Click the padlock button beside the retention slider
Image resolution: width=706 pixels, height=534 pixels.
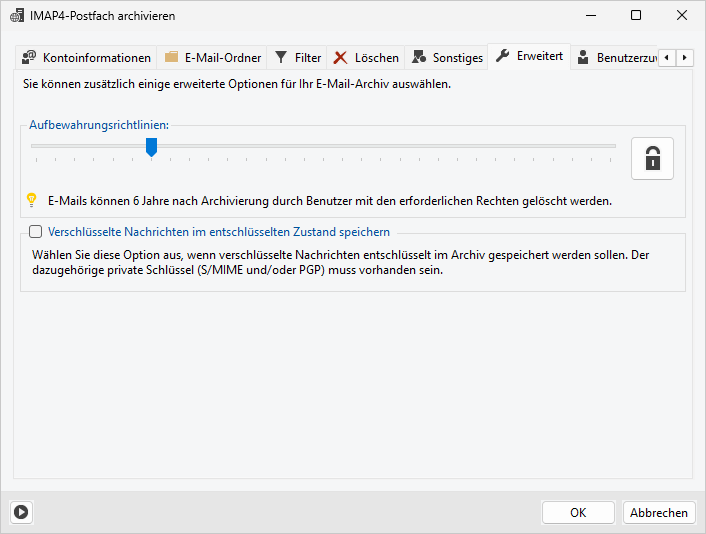coord(652,158)
